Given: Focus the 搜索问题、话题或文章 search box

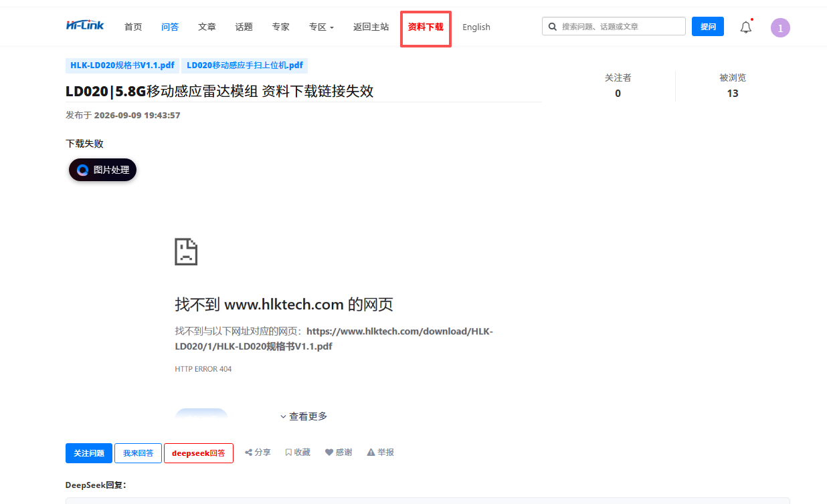Looking at the screenshot, I should click(614, 27).
